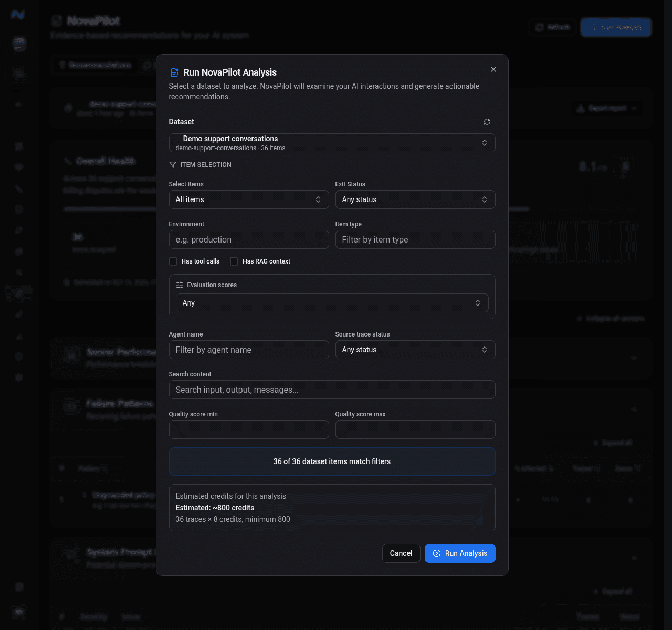Focus the Quality score min field

coord(249,429)
